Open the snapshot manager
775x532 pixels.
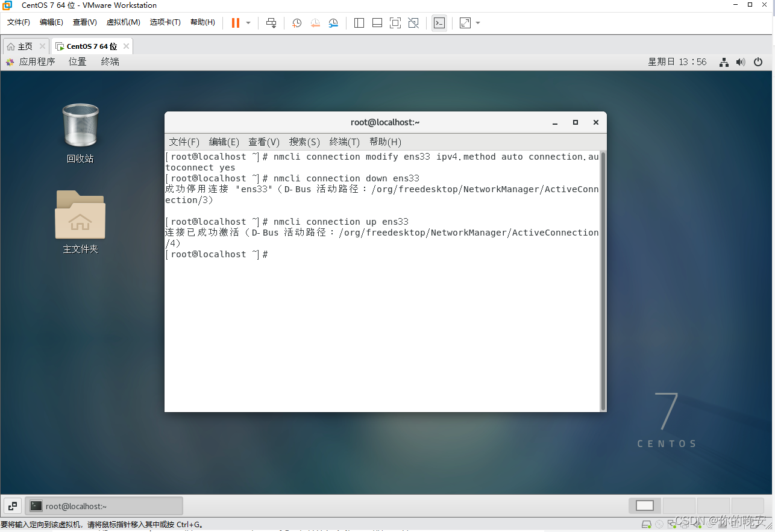tap(333, 23)
